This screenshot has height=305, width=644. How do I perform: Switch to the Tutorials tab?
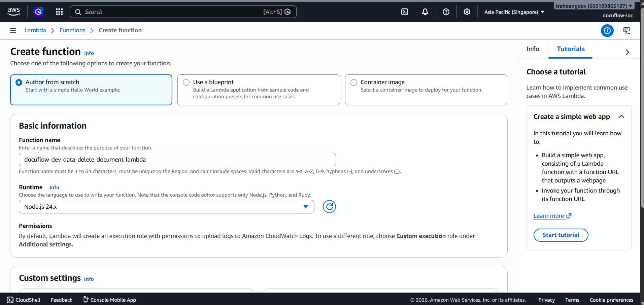tap(571, 49)
